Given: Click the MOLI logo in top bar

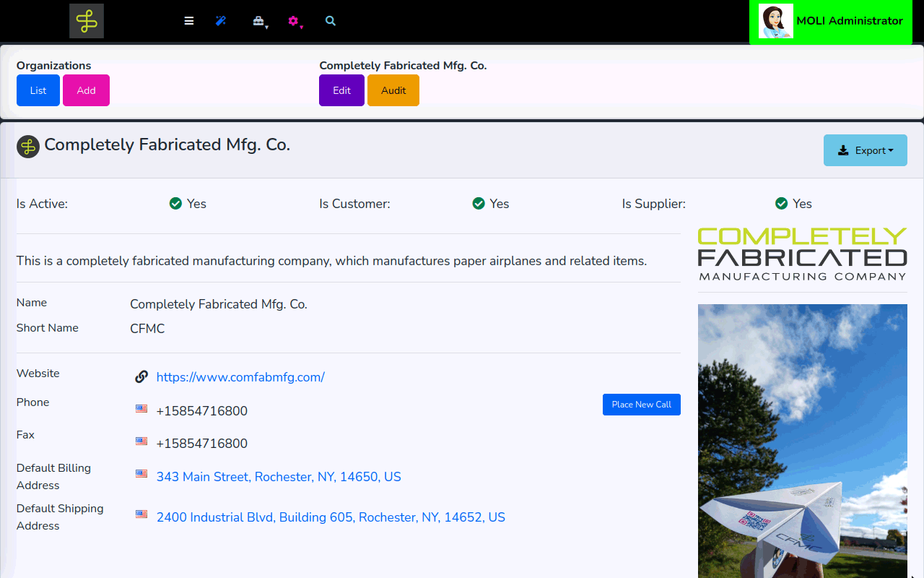Looking at the screenshot, I should click(x=87, y=21).
